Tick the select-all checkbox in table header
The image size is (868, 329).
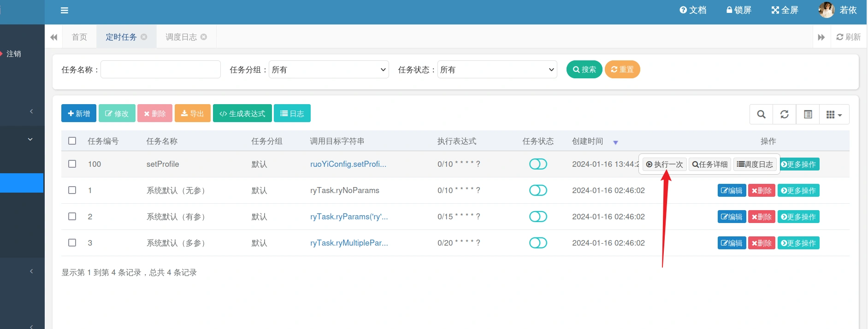[x=72, y=141]
